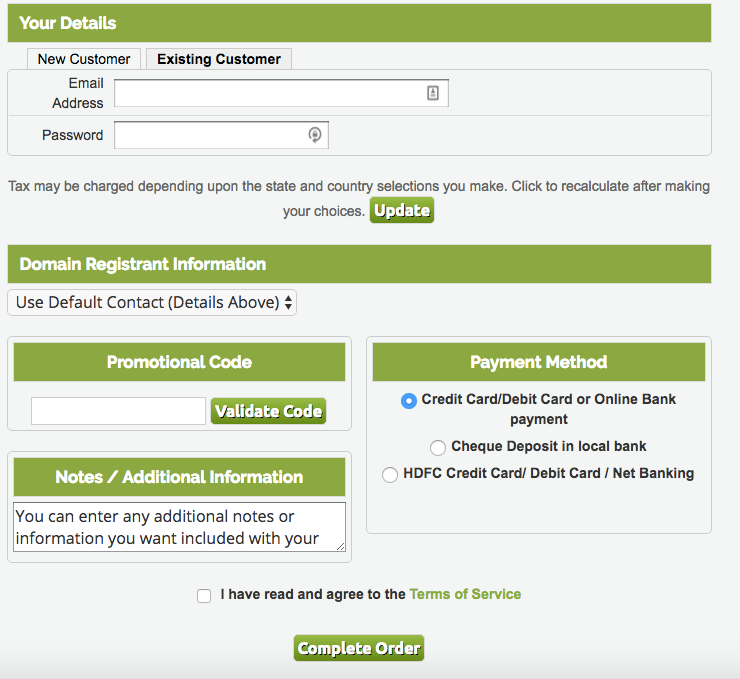The image size is (740, 679).
Task: Select HDFC Credit Card/Debit Card/Net Banking option
Action: (390, 475)
